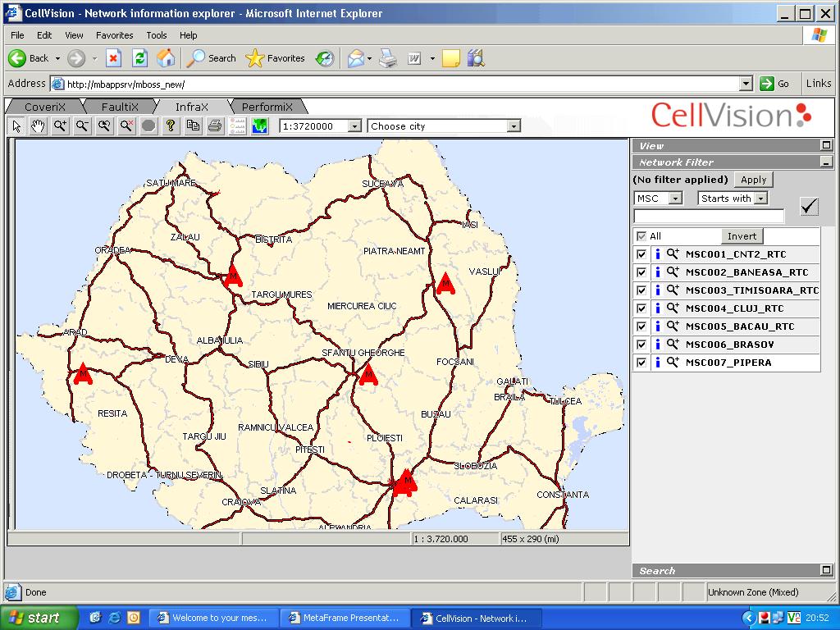Viewport: 840px width, 630px height.
Task: Click the browser toolbar printer icon
Action: click(388, 58)
